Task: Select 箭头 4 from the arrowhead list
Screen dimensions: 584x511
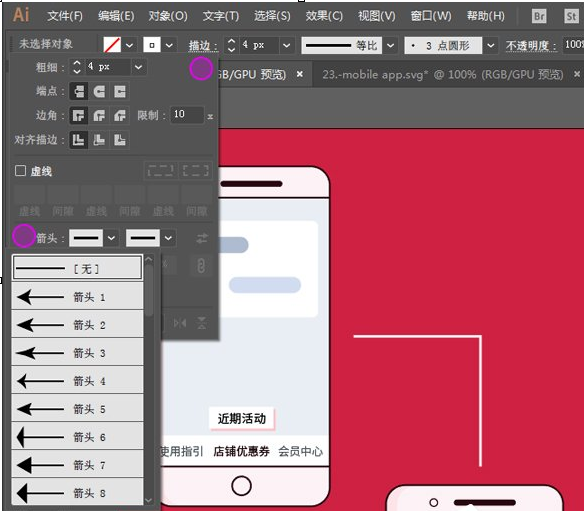Action: [x=77, y=381]
